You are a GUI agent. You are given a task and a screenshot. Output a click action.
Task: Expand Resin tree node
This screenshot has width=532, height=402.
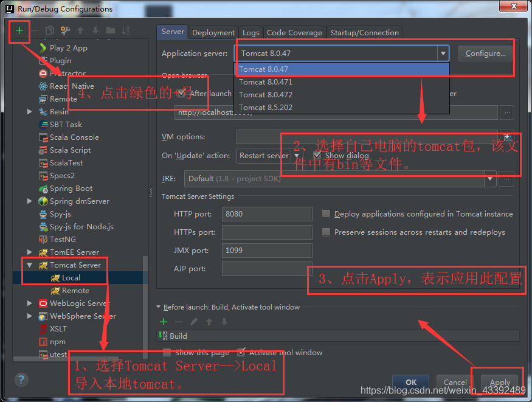(30, 112)
